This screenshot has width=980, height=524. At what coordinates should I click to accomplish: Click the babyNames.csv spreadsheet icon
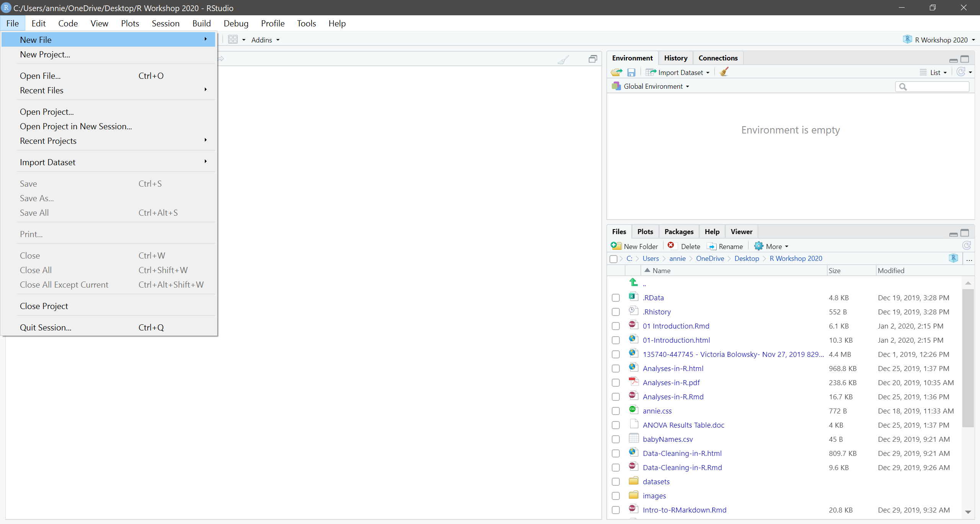click(x=634, y=438)
